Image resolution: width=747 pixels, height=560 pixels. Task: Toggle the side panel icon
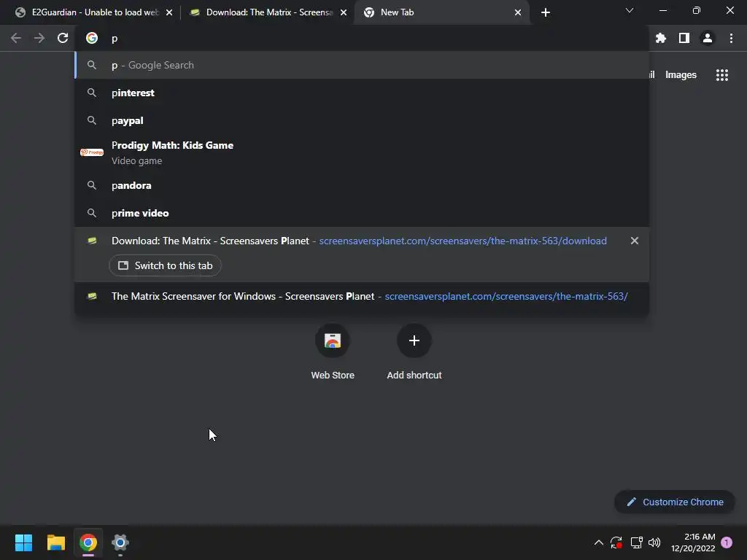pos(684,38)
